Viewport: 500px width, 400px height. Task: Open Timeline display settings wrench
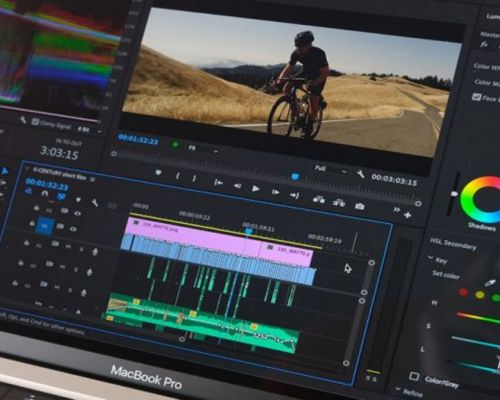tap(94, 202)
